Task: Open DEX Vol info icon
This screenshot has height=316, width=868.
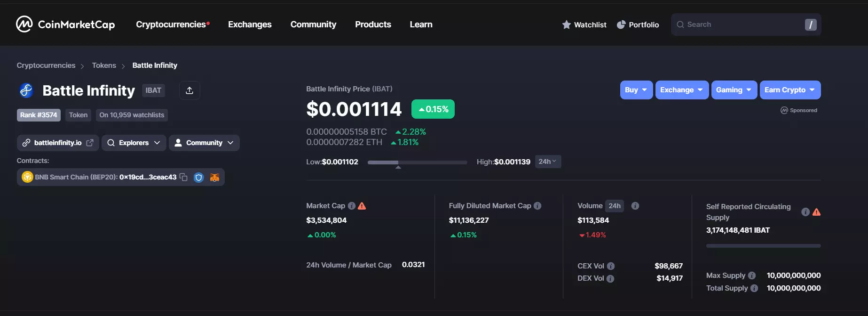Action: click(610, 278)
